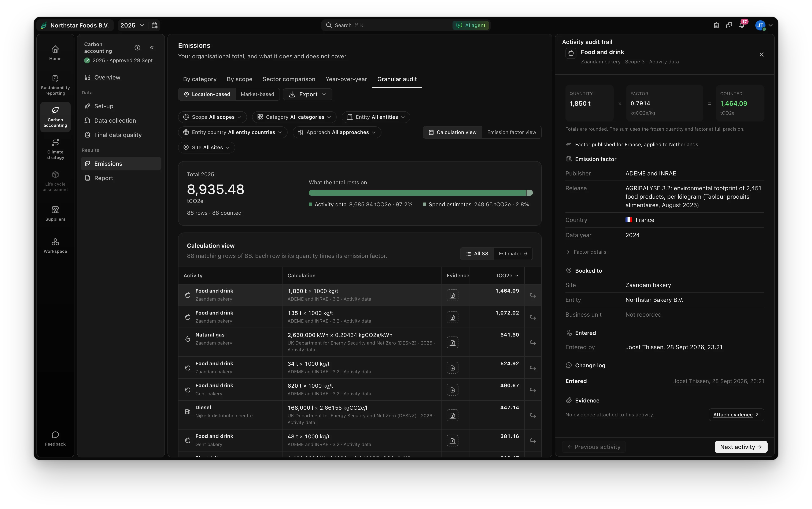Show Carbon accounting info icon
Screen dimensions: 812x509
(137, 48)
